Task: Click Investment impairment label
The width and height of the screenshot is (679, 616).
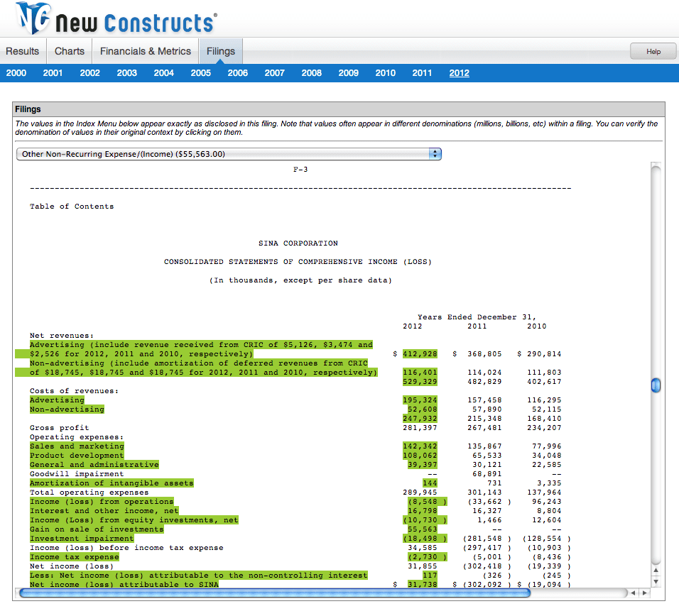Action: click(x=82, y=539)
